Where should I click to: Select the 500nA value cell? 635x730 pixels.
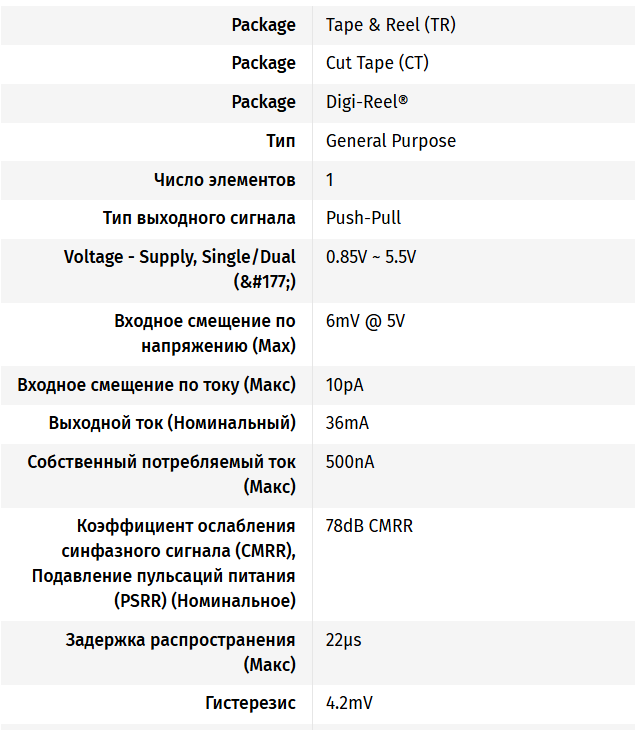pos(350,462)
